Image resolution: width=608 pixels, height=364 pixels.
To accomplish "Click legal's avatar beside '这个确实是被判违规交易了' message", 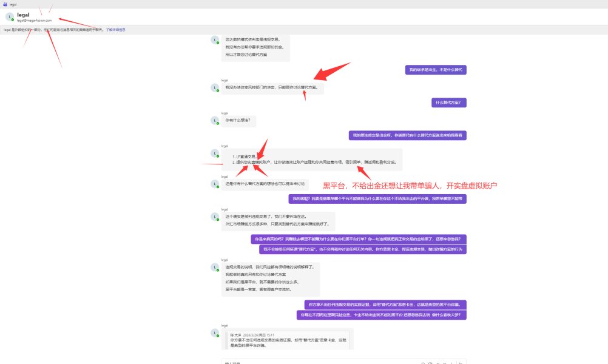I will (215, 217).
